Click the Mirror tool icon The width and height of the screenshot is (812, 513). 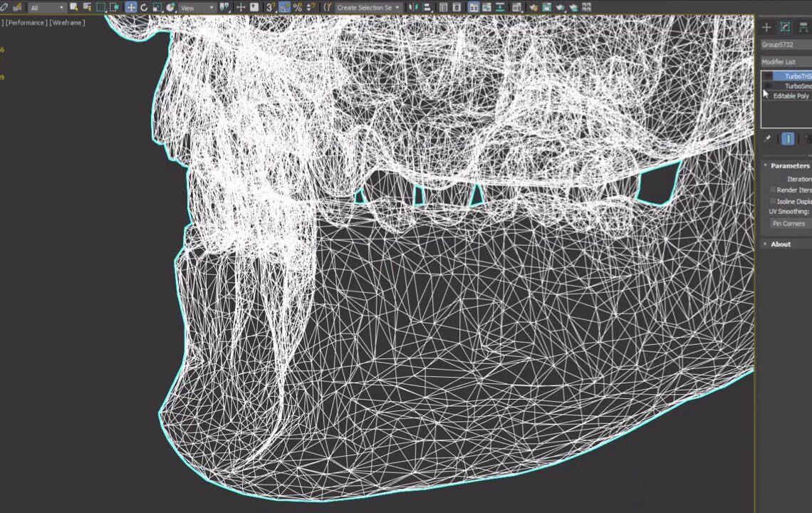413,6
